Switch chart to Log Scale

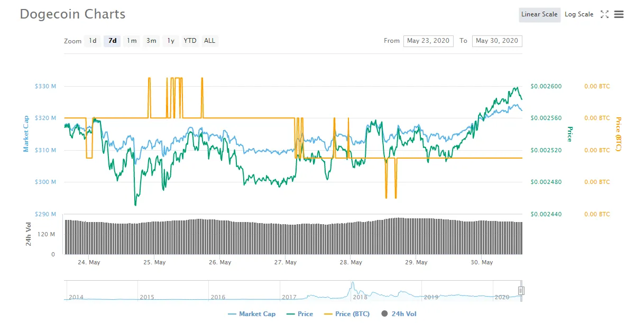point(579,14)
